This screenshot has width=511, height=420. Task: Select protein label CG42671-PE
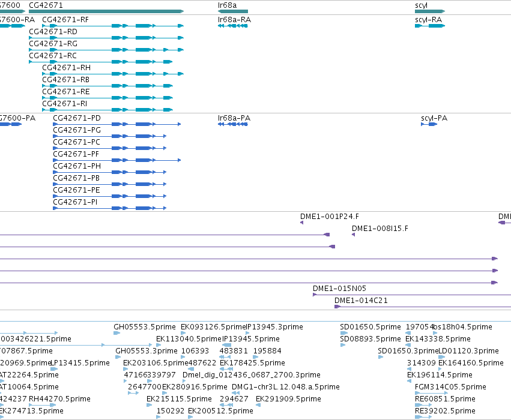[x=76, y=190]
